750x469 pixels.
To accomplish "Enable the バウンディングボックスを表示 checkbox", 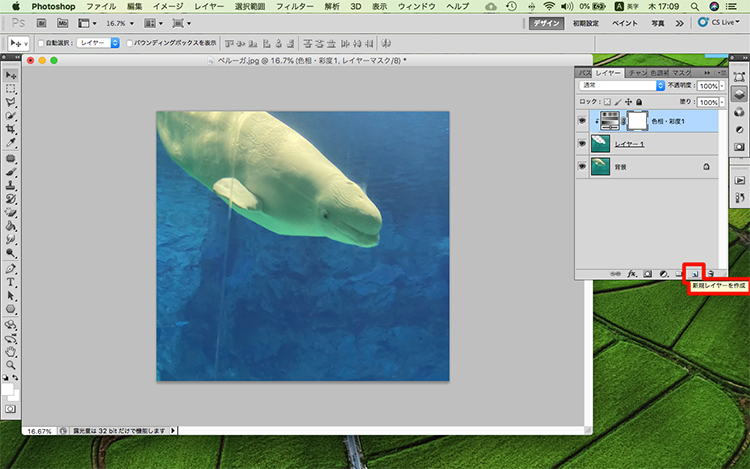I will pos(130,44).
